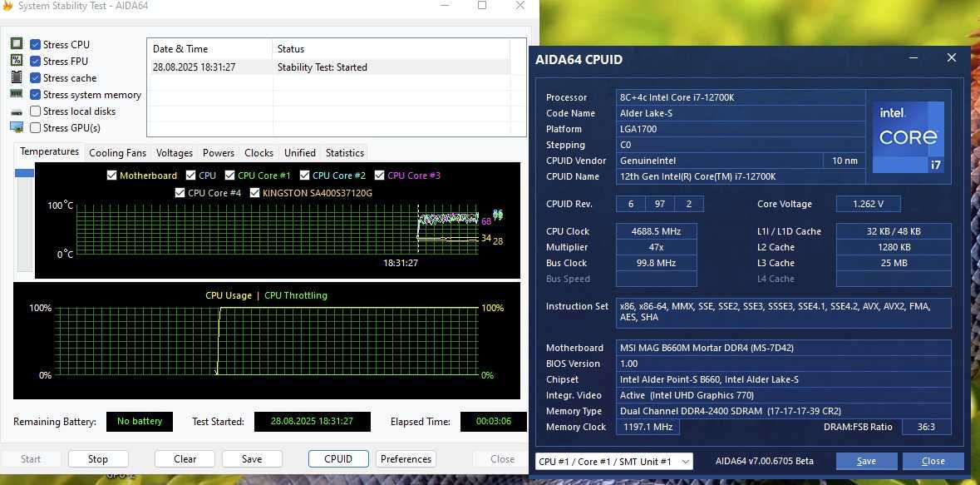Maximize the System Stability Test window
The width and height of the screenshot is (980, 485).
point(482,5)
